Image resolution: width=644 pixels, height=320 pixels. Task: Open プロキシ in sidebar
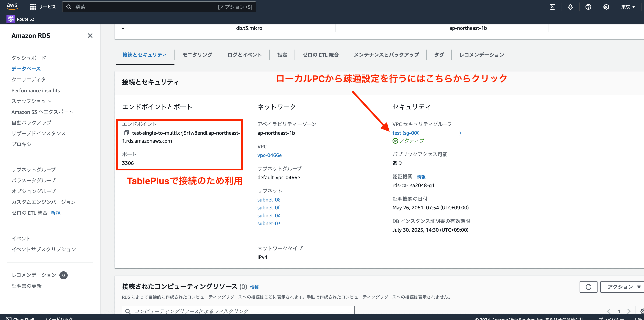click(x=22, y=144)
